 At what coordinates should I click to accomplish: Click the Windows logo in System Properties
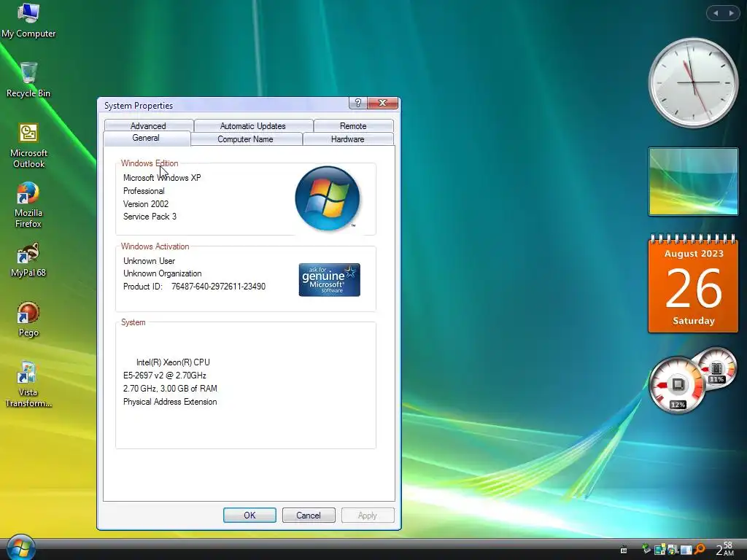328,198
